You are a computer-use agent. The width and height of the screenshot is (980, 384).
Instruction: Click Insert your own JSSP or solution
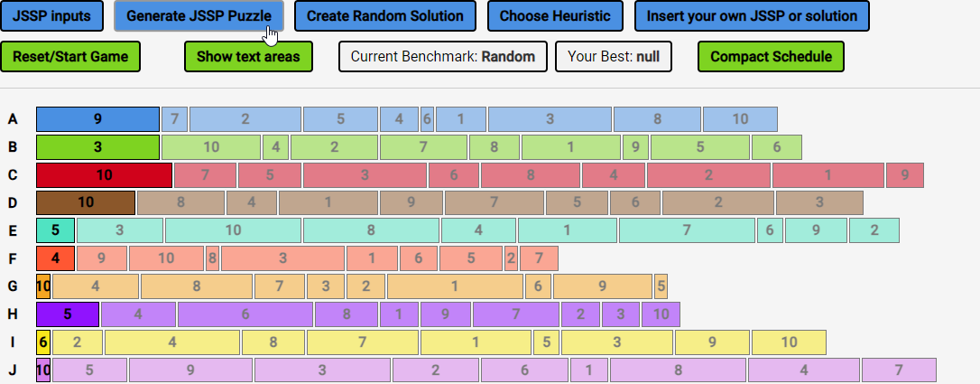coord(752,16)
